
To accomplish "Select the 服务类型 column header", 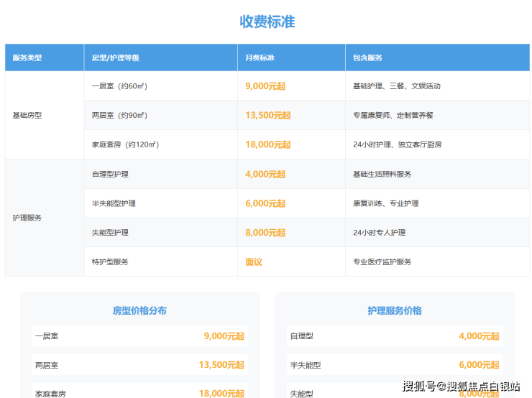I will (x=27, y=57).
